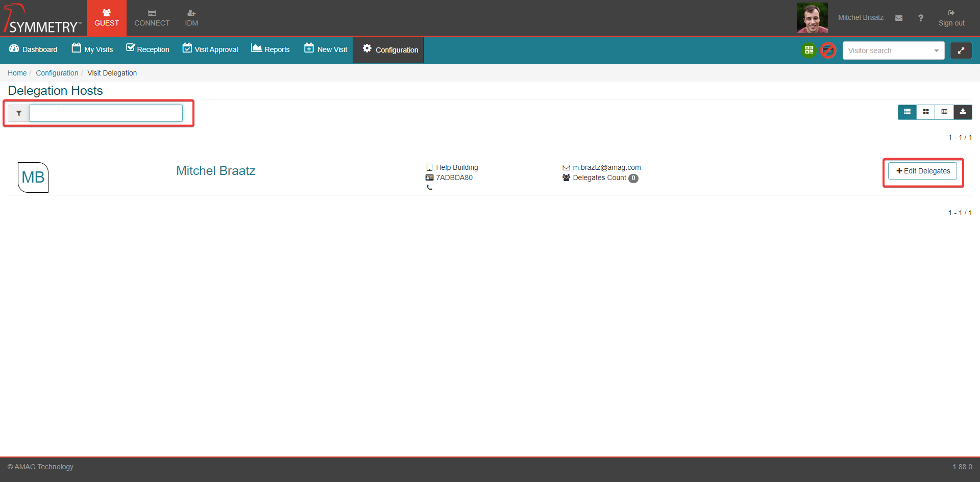980x482 pixels.
Task: Click the Visit Delegation breadcrumb text
Action: 112,73
